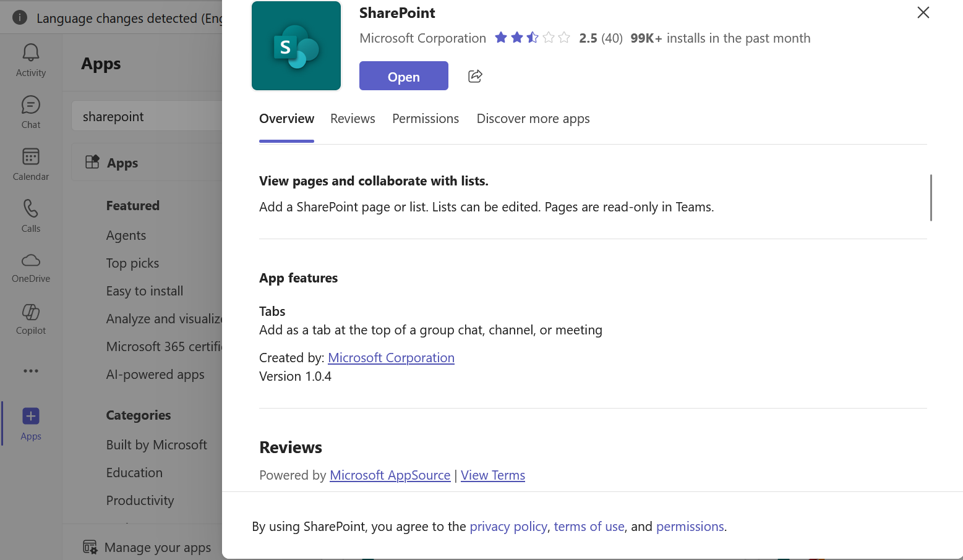Screen dimensions: 963x560
Task: Open the Calendar icon in sidebar
Action: (31, 156)
